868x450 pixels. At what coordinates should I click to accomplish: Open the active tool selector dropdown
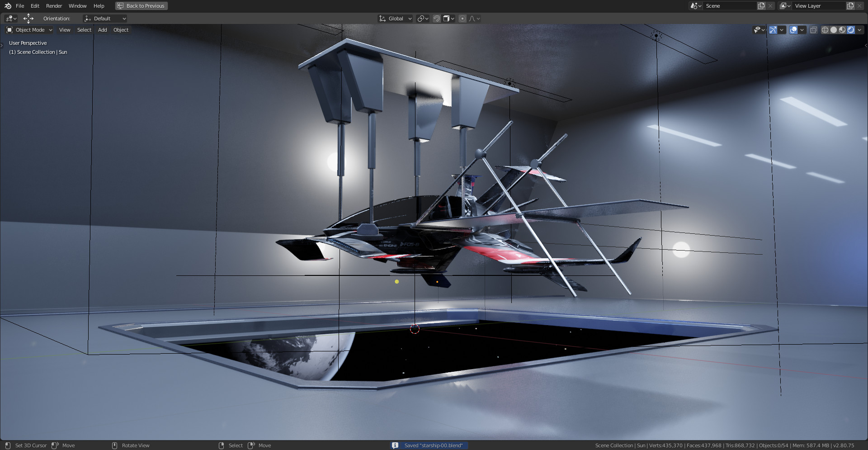11,19
